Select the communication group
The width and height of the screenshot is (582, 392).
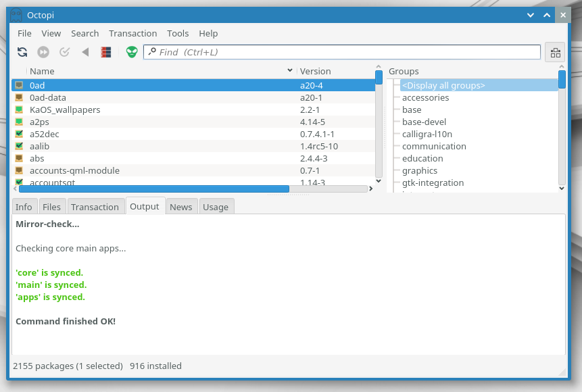[434, 146]
